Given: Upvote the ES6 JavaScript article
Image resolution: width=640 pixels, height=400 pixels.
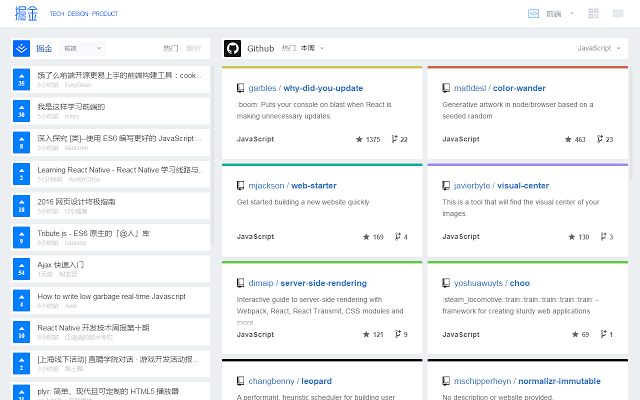Looking at the screenshot, I should (x=21, y=142).
